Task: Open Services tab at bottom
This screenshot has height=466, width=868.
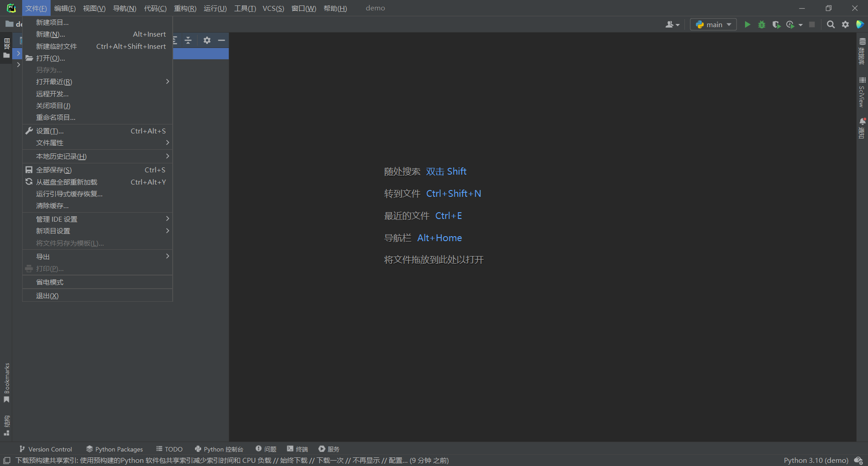Action: pyautogui.click(x=329, y=449)
